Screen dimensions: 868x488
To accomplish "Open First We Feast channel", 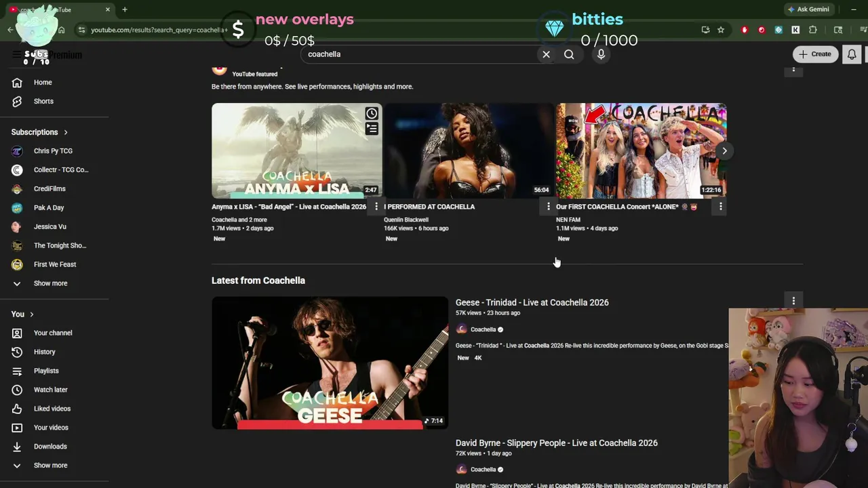I will (x=54, y=265).
